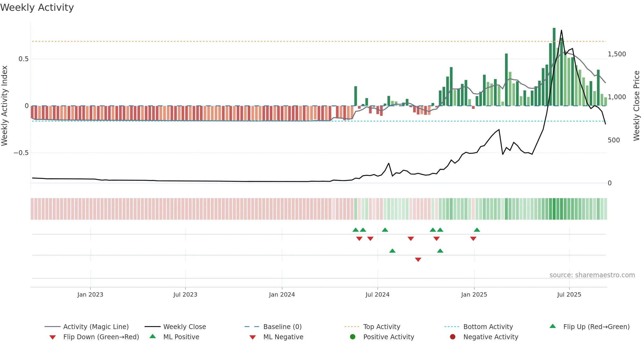This screenshot has width=644, height=362.
Task: Click the Top Activity orange dotted line
Action: 319,41
